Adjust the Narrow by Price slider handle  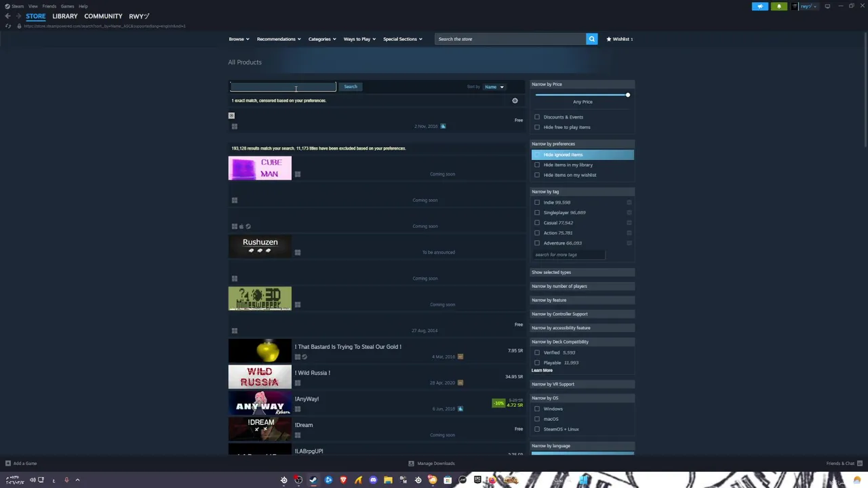[x=627, y=95]
